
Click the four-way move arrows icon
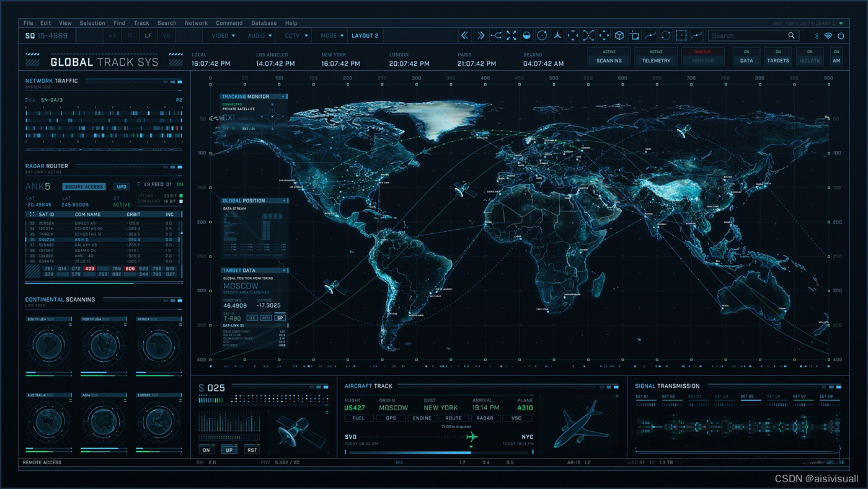pyautogui.click(x=604, y=35)
